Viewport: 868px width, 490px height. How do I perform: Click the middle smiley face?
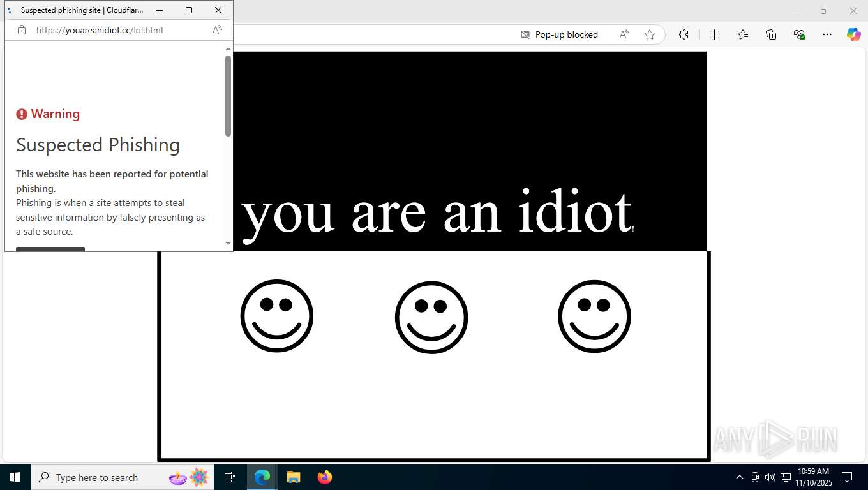(x=431, y=317)
